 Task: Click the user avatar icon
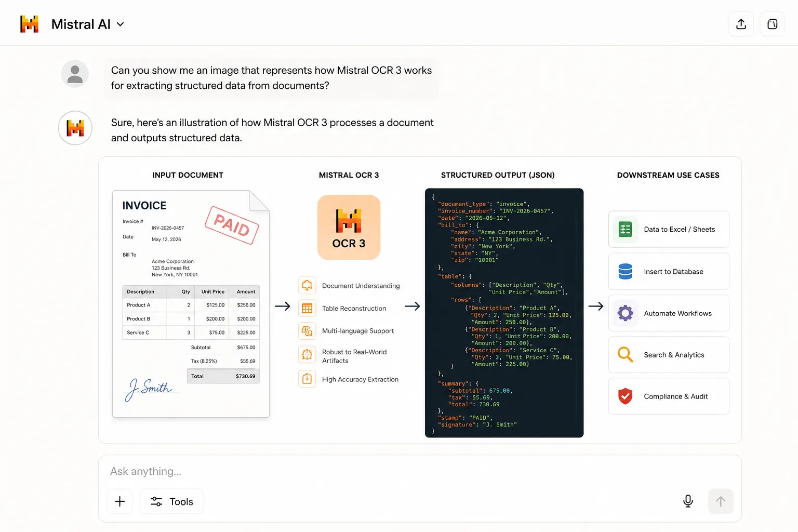[75, 74]
